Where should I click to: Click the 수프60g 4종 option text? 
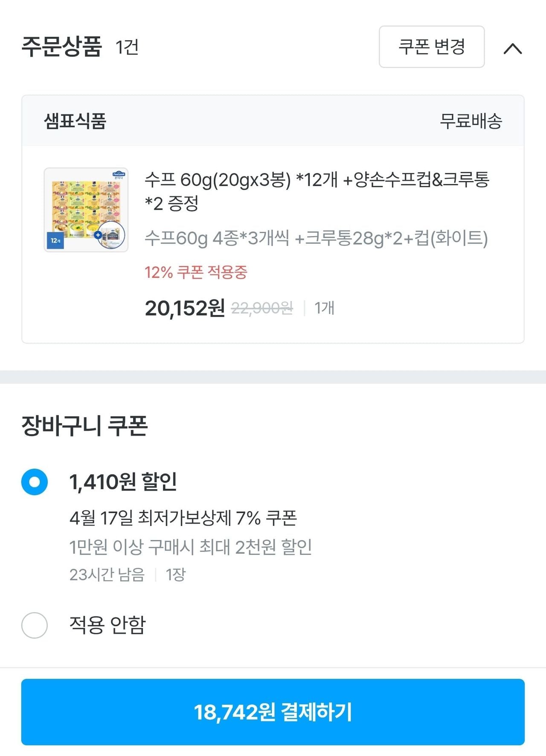point(316,238)
